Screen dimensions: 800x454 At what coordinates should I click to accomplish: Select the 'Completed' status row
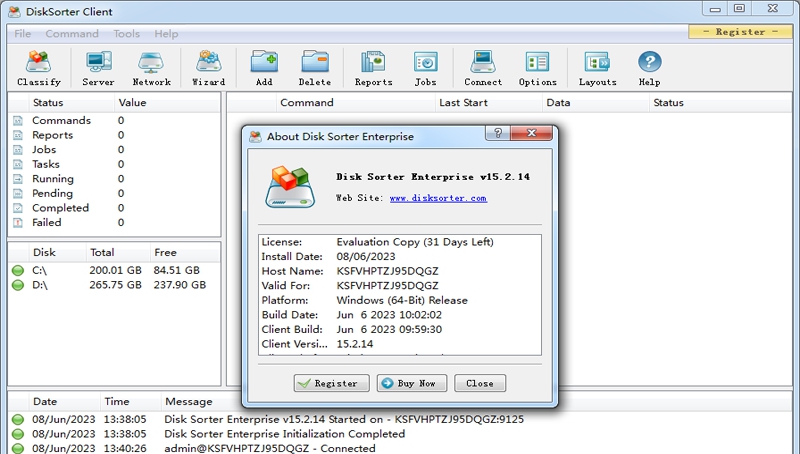(x=114, y=208)
